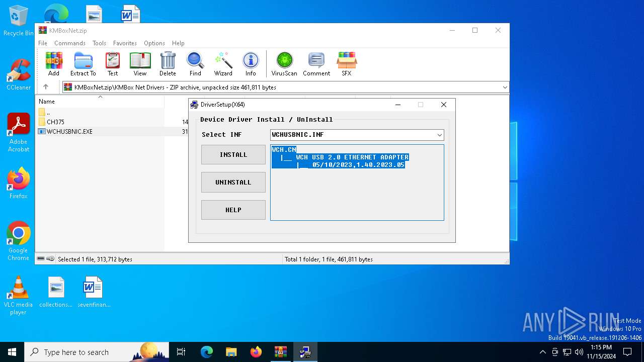Show archive Info icon

pyautogui.click(x=251, y=64)
